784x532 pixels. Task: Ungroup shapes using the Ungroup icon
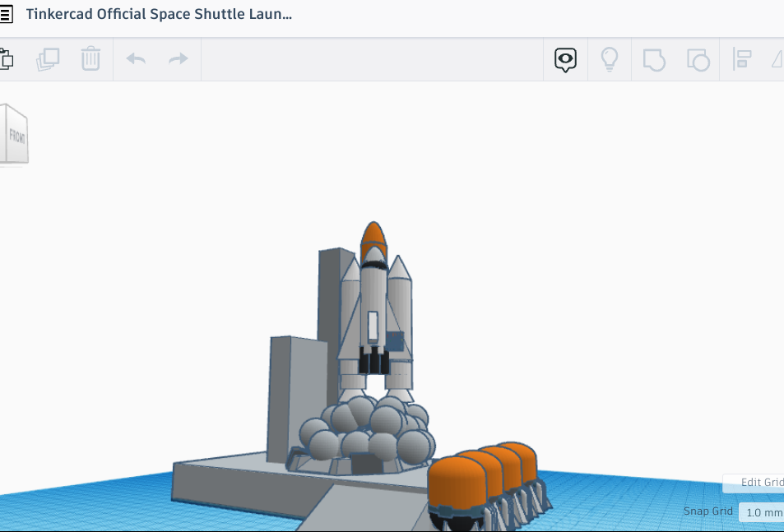tap(698, 59)
